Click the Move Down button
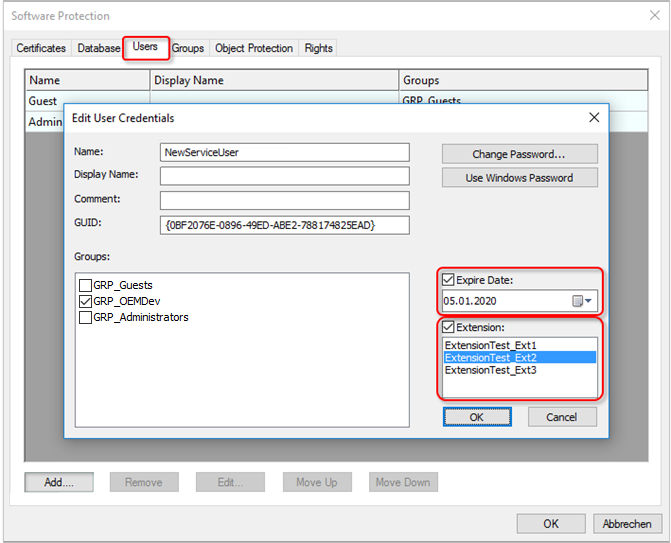The width and height of the screenshot is (671, 543). click(x=403, y=482)
